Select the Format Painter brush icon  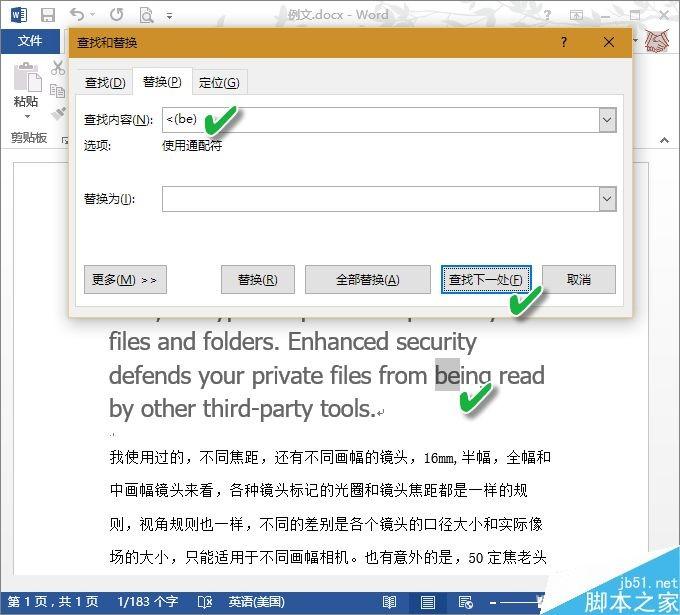(x=59, y=113)
